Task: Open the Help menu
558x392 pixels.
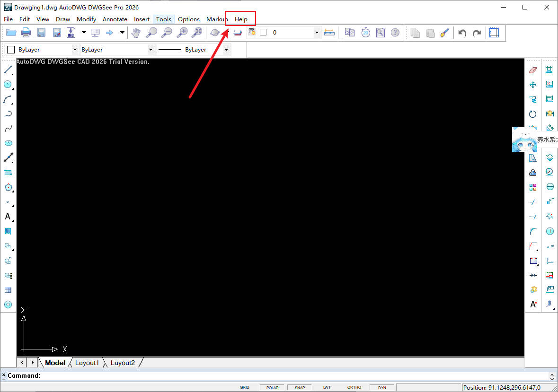Action: click(x=241, y=19)
